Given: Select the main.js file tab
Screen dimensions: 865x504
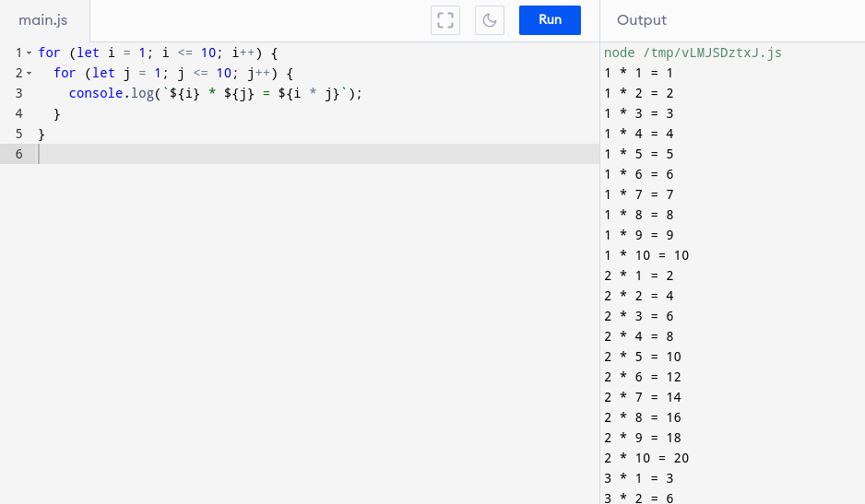Looking at the screenshot, I should click(x=43, y=20).
